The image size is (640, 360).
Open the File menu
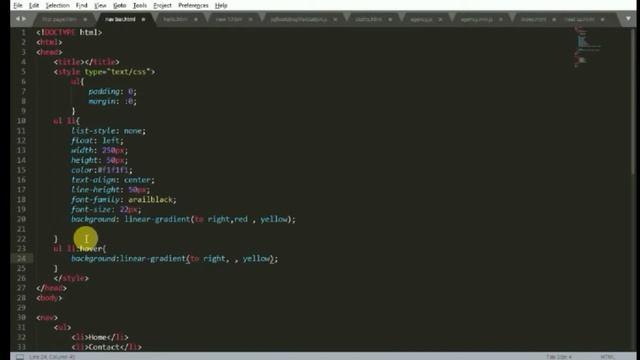click(x=18, y=5)
